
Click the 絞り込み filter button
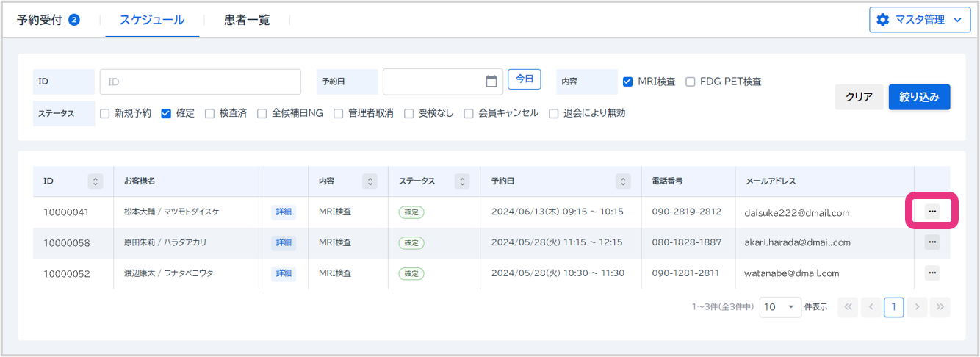coord(919,97)
